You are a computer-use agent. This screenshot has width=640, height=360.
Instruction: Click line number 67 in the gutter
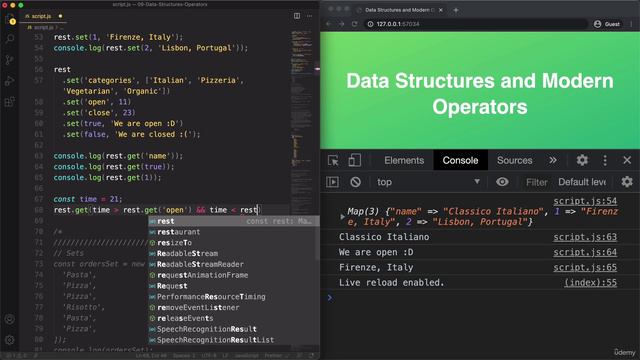click(x=38, y=199)
